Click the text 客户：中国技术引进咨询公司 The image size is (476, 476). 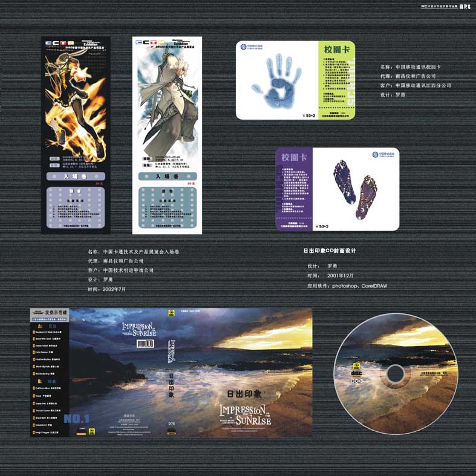[120, 270]
